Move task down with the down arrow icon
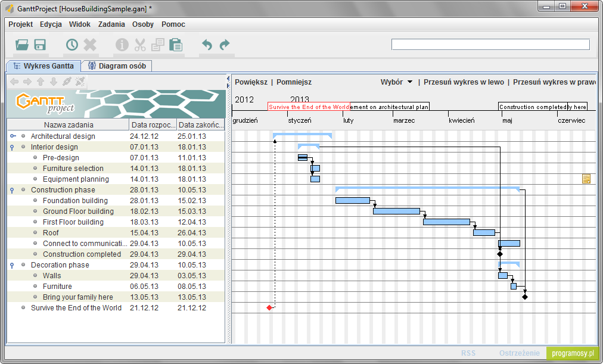603x364 pixels. click(x=54, y=82)
